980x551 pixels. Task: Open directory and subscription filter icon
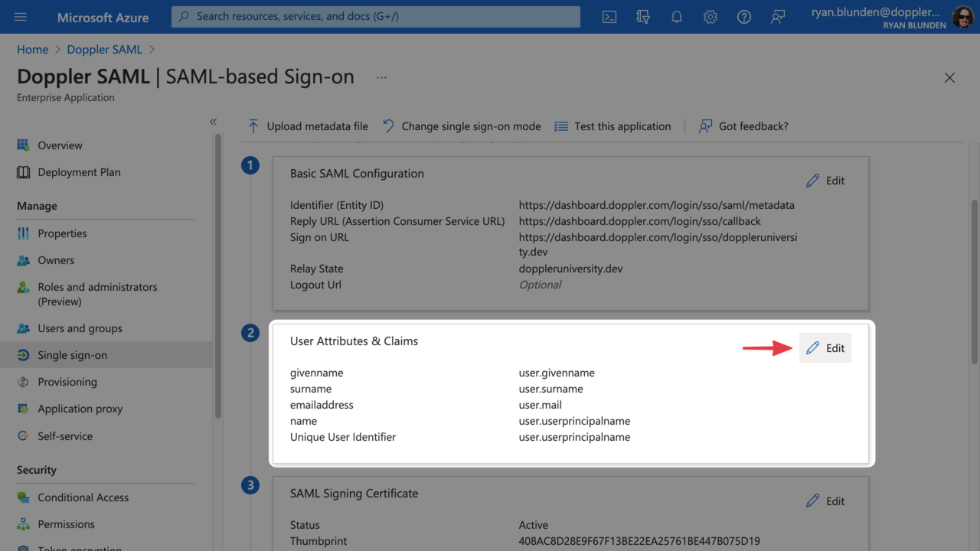643,17
